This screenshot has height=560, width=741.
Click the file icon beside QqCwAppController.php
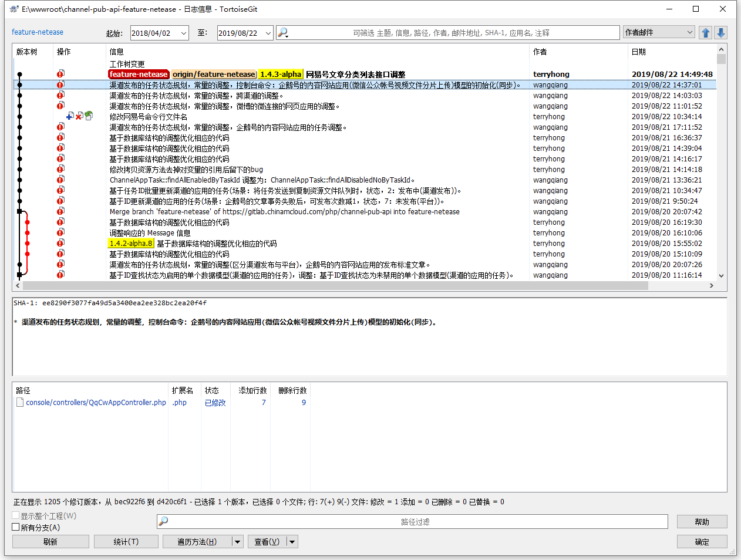(20, 403)
